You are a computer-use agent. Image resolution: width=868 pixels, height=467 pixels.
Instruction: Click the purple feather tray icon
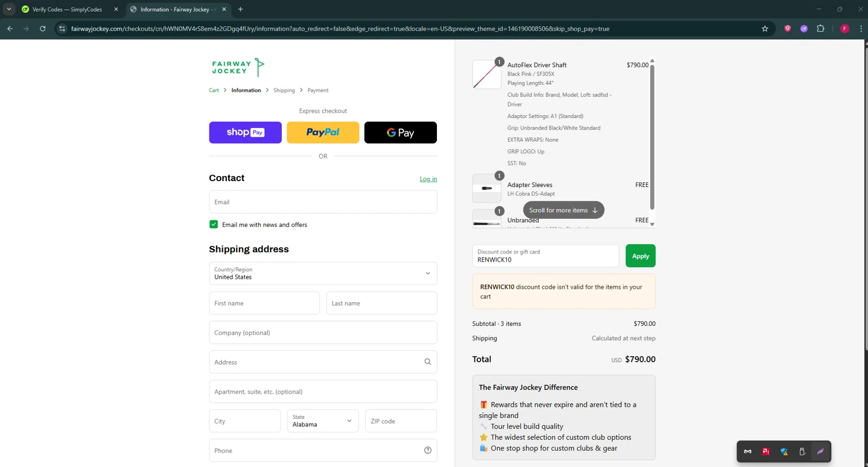820,451
